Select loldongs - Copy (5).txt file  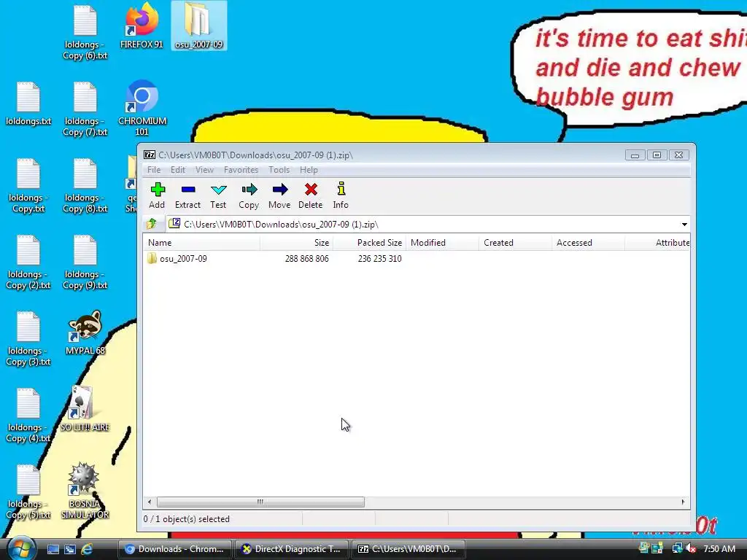[x=28, y=492]
